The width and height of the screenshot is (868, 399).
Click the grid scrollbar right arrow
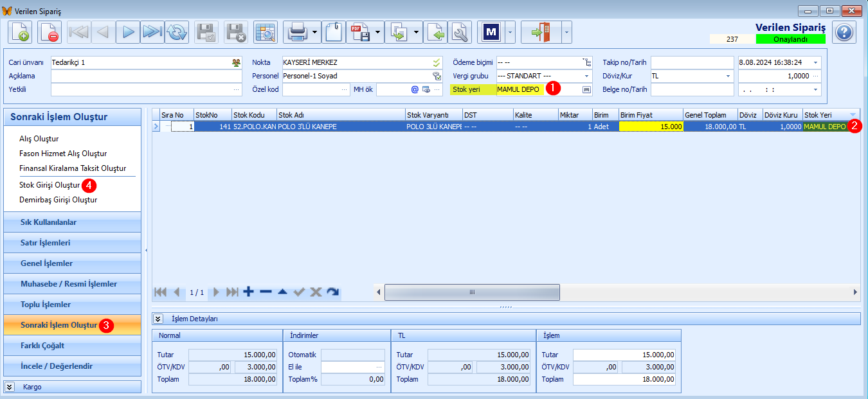(x=855, y=292)
